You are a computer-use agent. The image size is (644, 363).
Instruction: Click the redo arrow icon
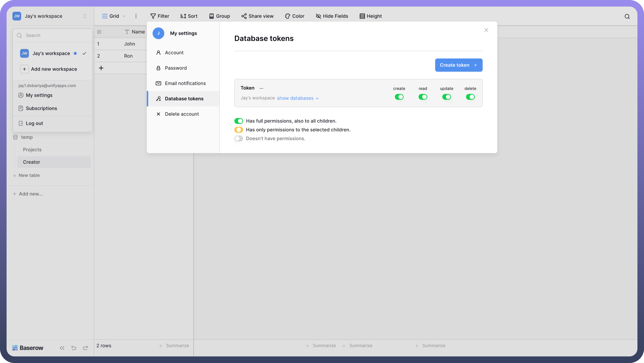(85, 348)
